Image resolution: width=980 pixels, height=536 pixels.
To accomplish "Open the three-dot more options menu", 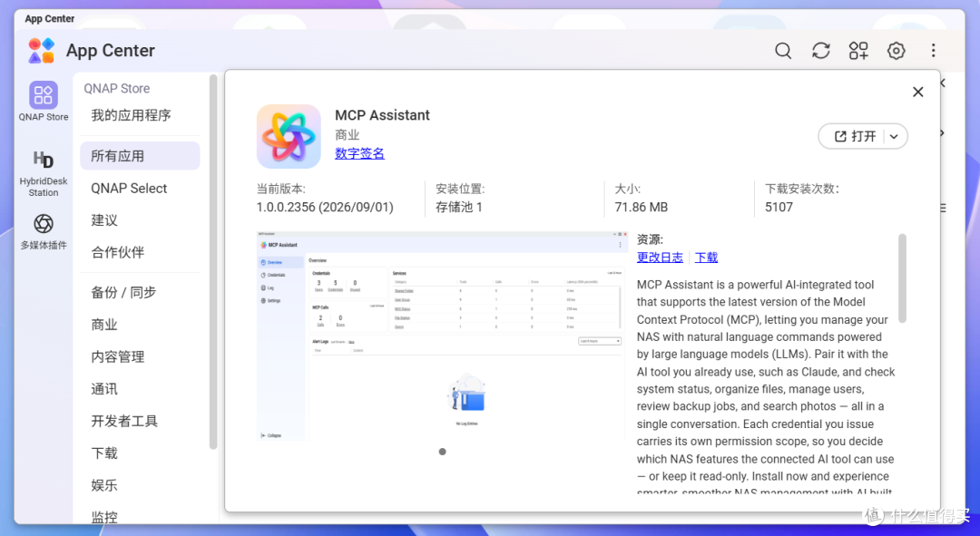I will pyautogui.click(x=933, y=51).
